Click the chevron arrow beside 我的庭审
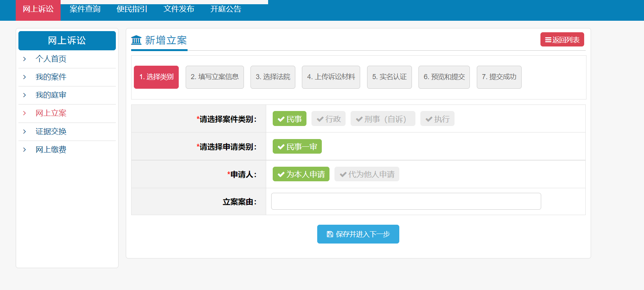Screen dimensions: 644x290 click(25, 95)
